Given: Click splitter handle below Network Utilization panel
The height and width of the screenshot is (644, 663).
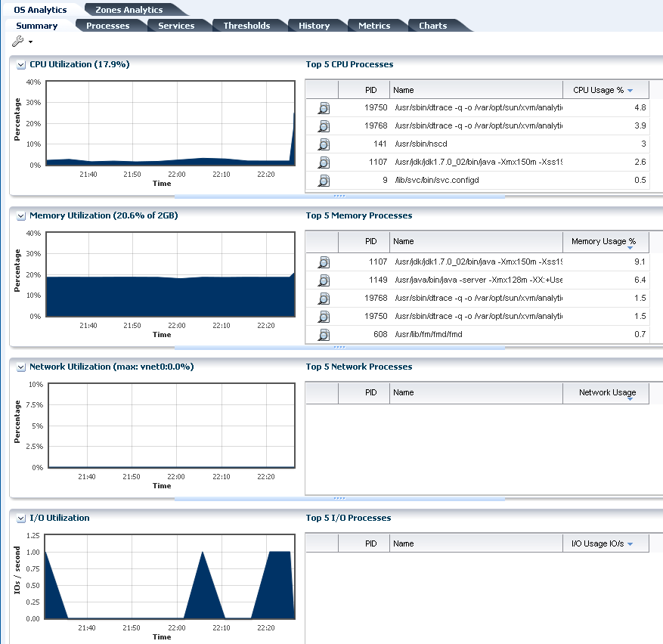Looking at the screenshot, I should coord(339,499).
